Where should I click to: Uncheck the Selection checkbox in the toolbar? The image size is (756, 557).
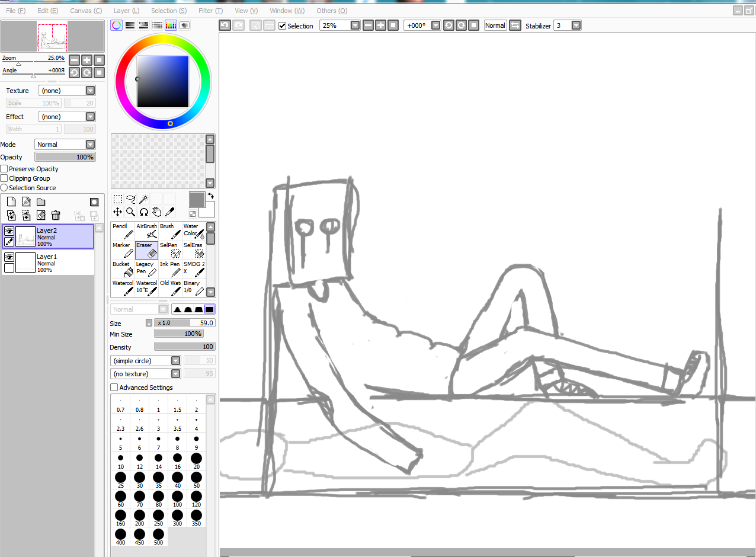283,26
